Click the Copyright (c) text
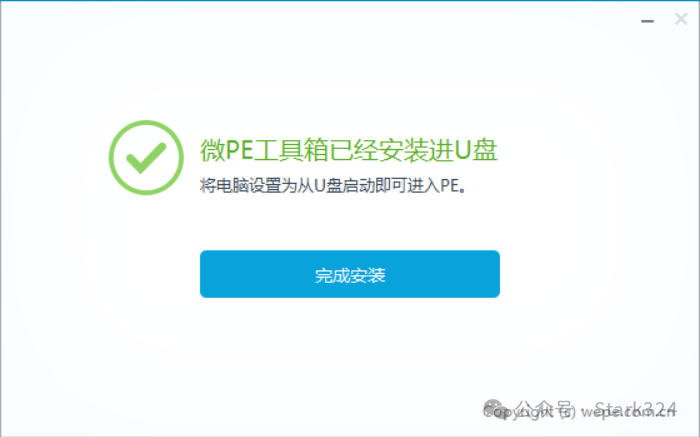 pos(529,412)
